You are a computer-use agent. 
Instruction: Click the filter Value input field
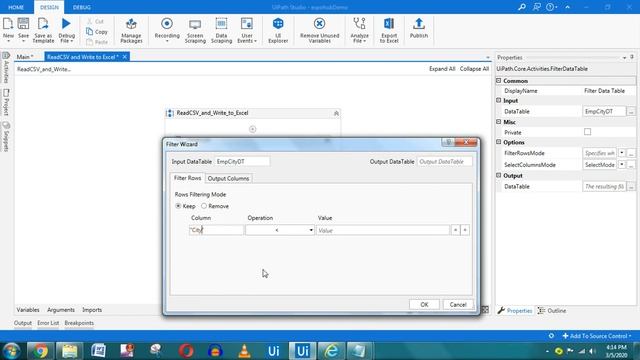(x=383, y=230)
